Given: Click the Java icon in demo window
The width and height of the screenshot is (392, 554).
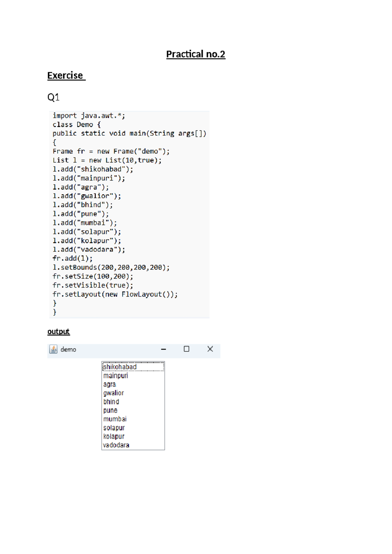Looking at the screenshot, I should [53, 349].
